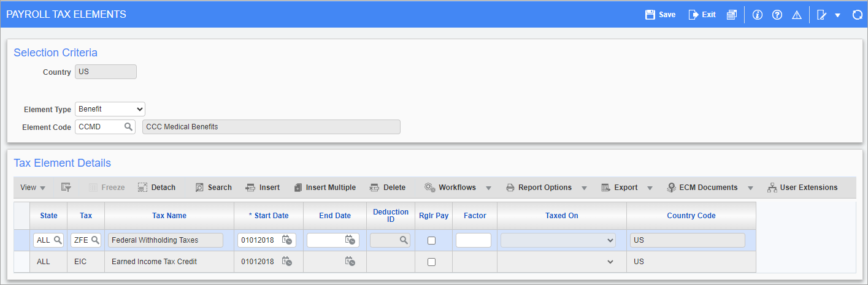Click the warning triangle icon
The height and width of the screenshot is (285, 868).
[797, 15]
